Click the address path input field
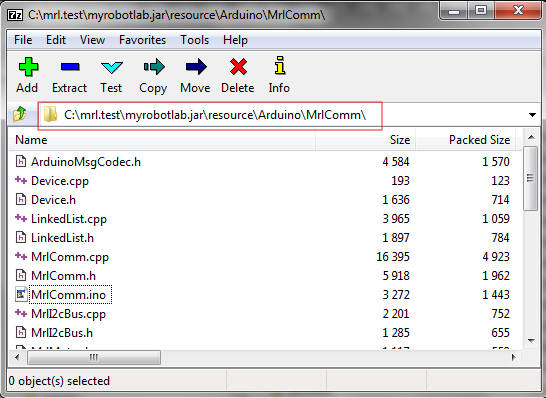 pyautogui.click(x=289, y=115)
